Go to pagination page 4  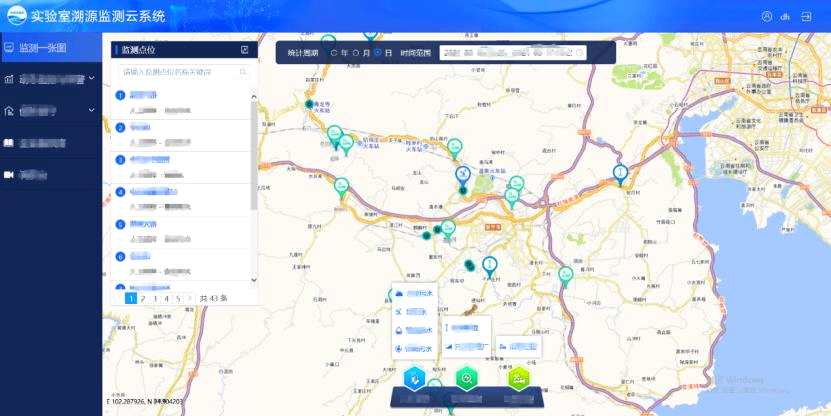[x=166, y=298]
